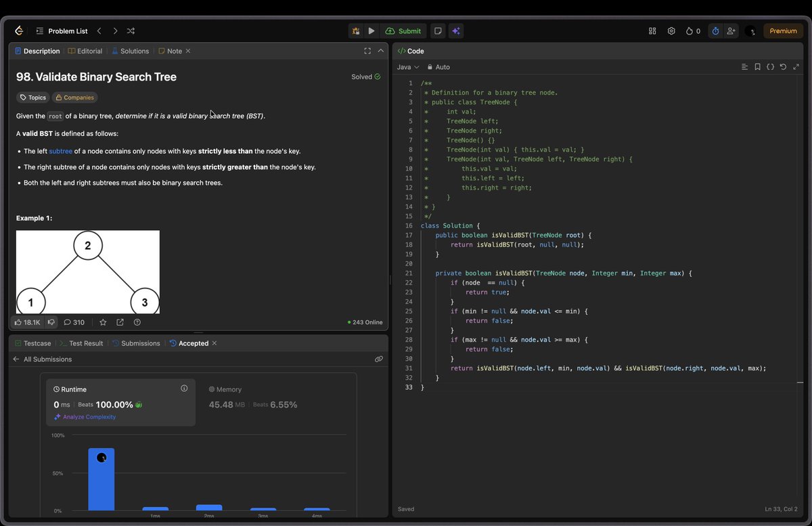Switch to the Editorial tab
Viewport: 812px width, 526px height.
[85, 51]
